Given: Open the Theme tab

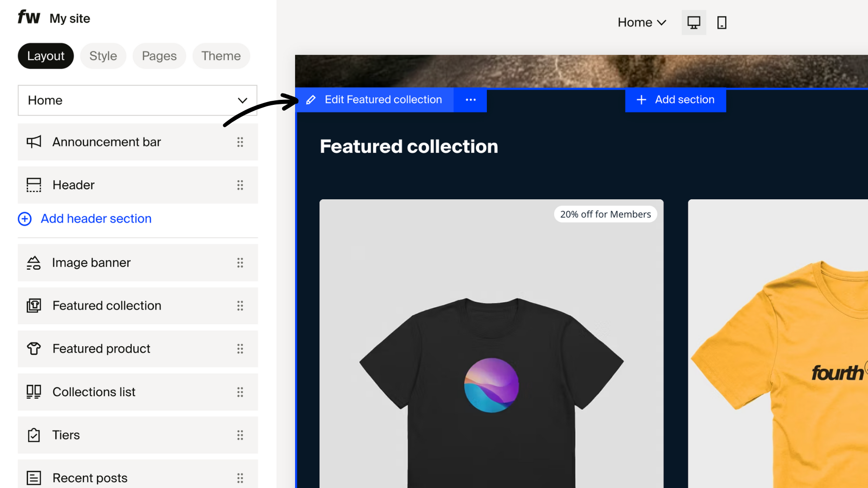Looking at the screenshot, I should coord(221,56).
